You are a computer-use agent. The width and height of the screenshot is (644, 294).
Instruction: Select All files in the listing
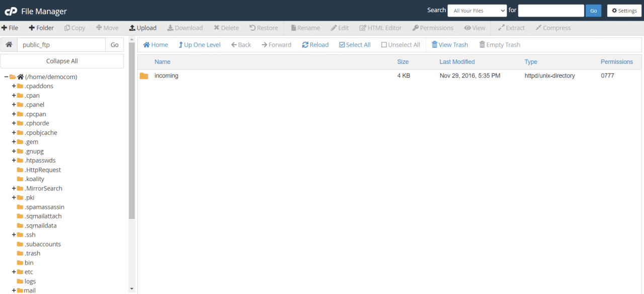click(x=354, y=44)
